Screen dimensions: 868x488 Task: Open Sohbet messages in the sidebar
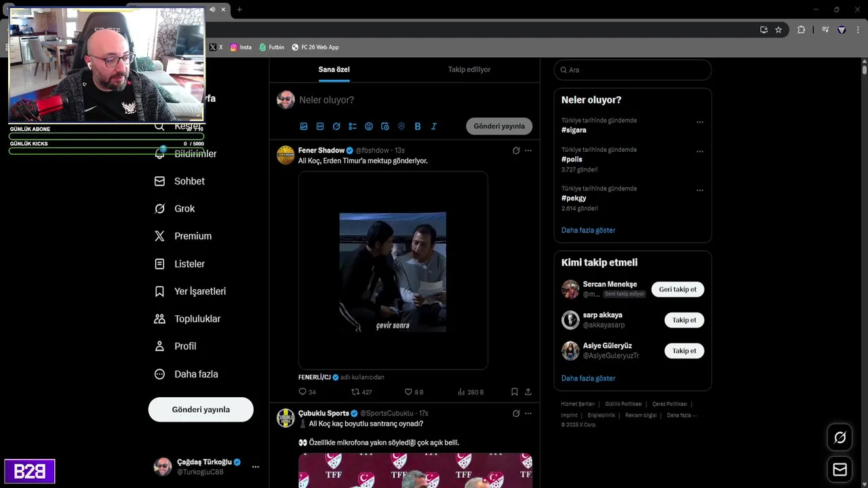click(180, 182)
